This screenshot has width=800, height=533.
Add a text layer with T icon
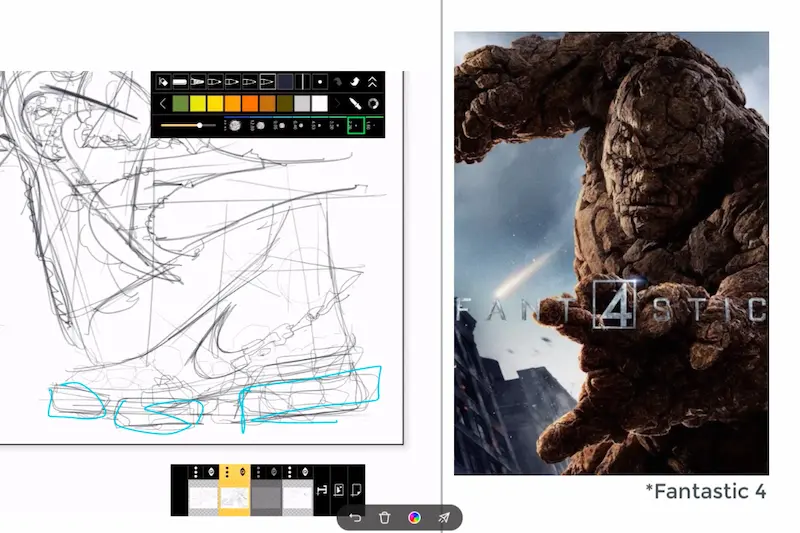pyautogui.click(x=322, y=490)
